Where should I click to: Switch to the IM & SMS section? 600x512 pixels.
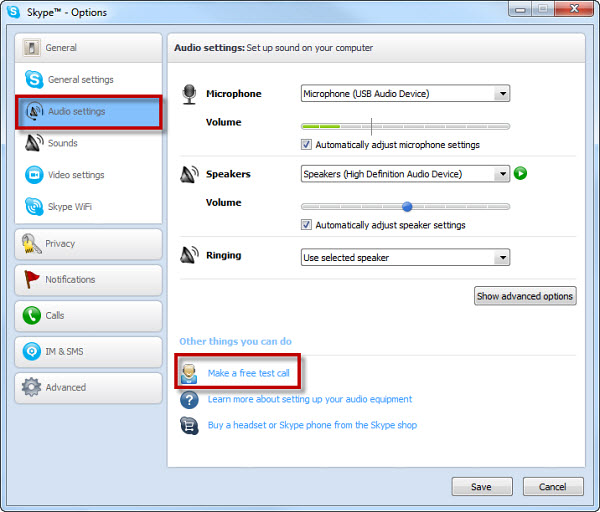click(x=88, y=352)
